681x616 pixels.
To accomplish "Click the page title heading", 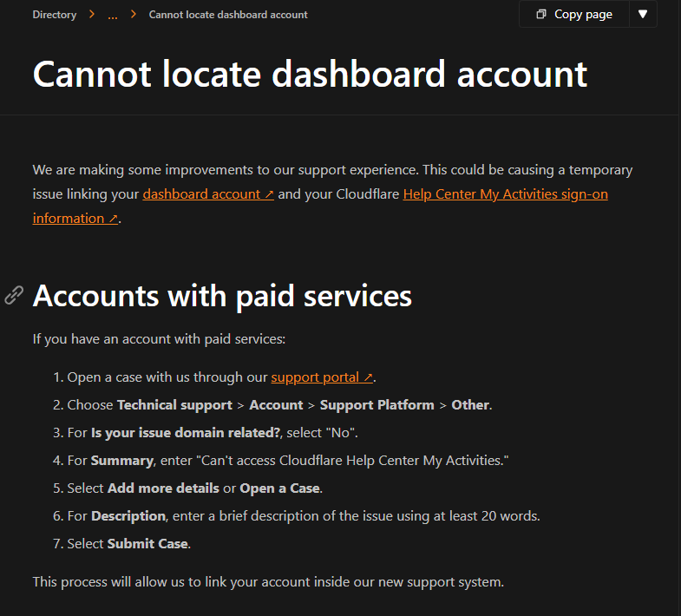I will coord(310,75).
